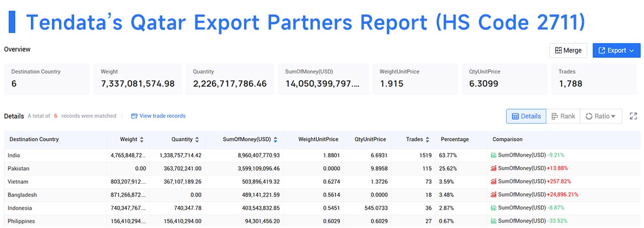This screenshot has height=228, width=644.
Task: Click overview Trades card 1,788
Action: (594, 79)
